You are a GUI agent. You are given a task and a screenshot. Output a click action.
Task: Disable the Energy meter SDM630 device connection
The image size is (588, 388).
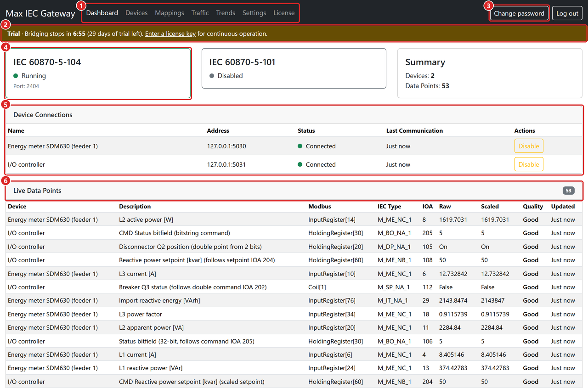click(529, 146)
